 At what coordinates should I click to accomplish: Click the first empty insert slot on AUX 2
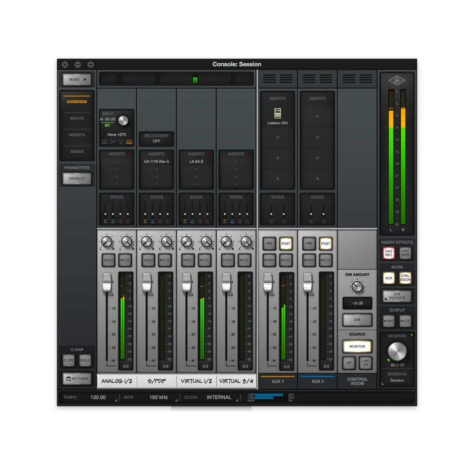317,116
